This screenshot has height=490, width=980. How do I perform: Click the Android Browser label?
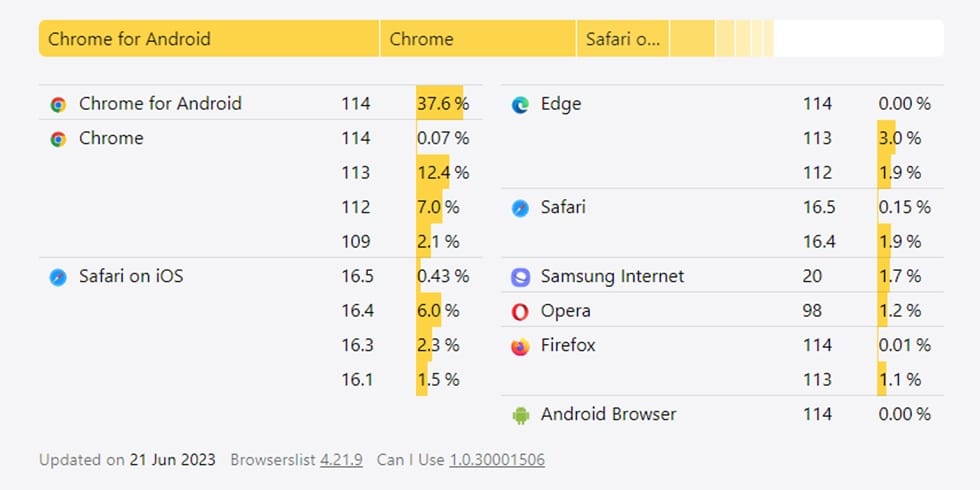(x=608, y=414)
